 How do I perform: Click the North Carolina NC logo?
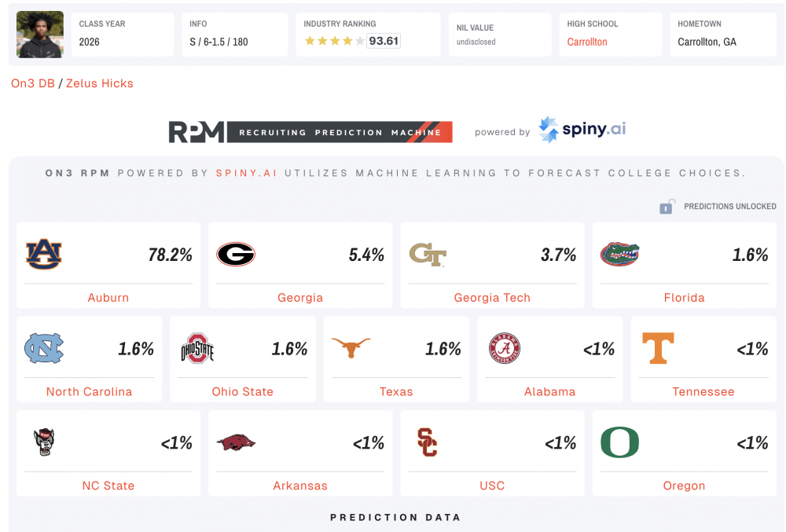click(44, 348)
